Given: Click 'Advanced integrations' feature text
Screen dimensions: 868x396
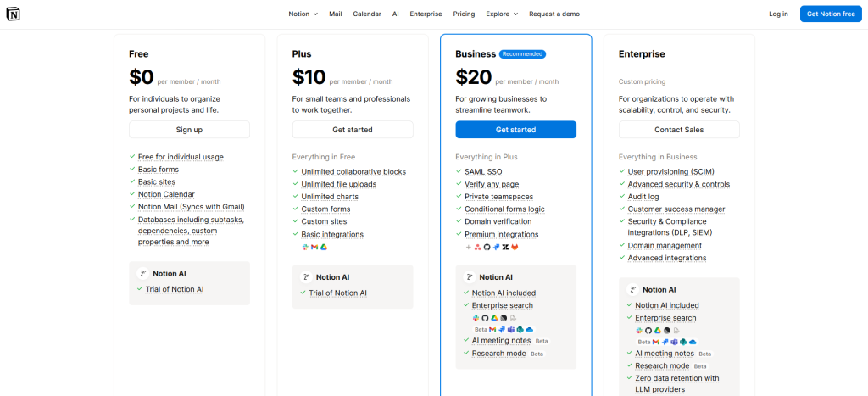Looking at the screenshot, I should coord(667,258).
